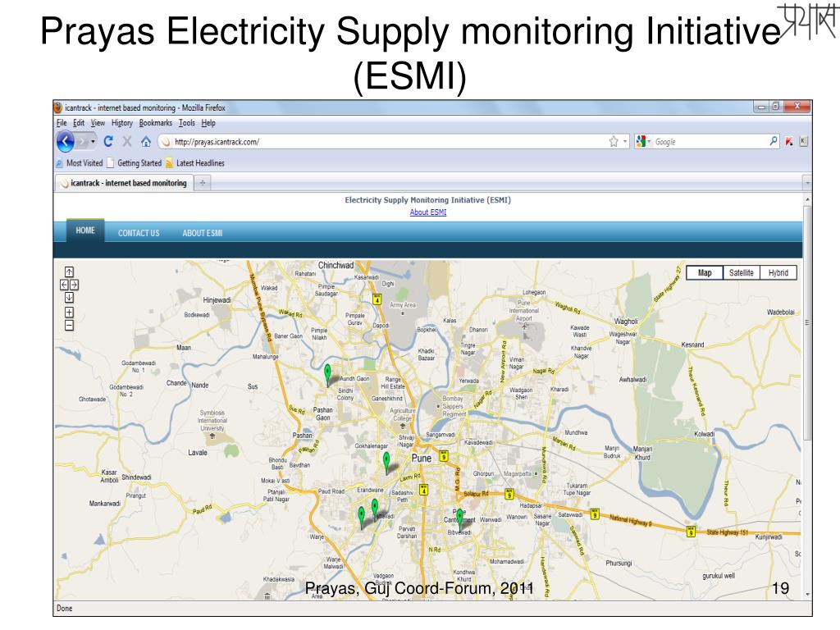The width and height of the screenshot is (840, 630).
Task: Click the "Chinchwad" label on the map
Action: pos(336,265)
